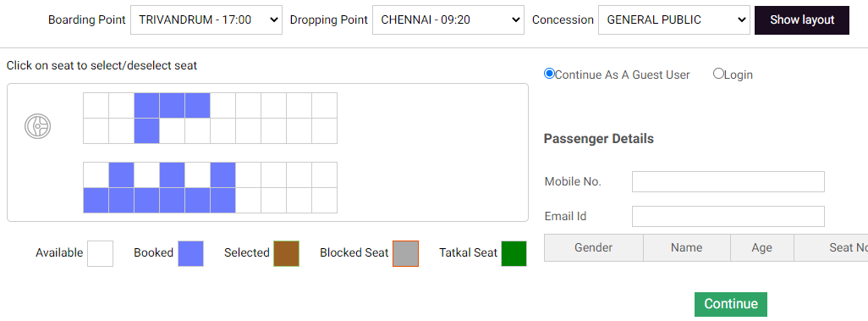Select the first available seat in the third row
This screenshot has width=868, height=321.
96,174
